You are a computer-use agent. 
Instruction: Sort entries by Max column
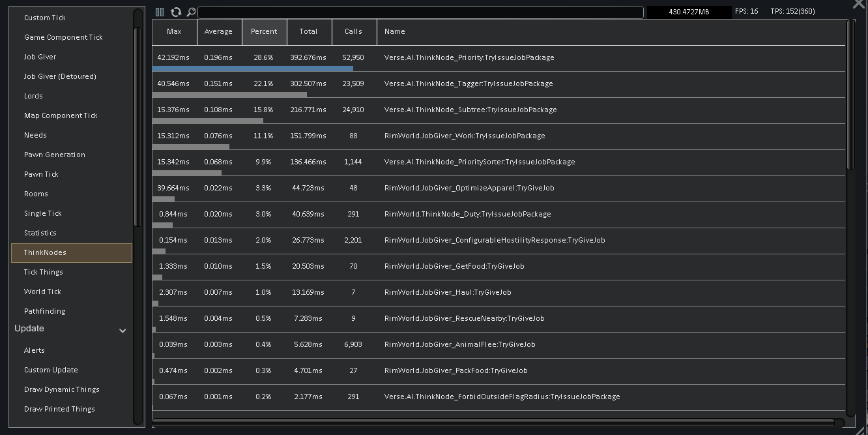tap(175, 31)
